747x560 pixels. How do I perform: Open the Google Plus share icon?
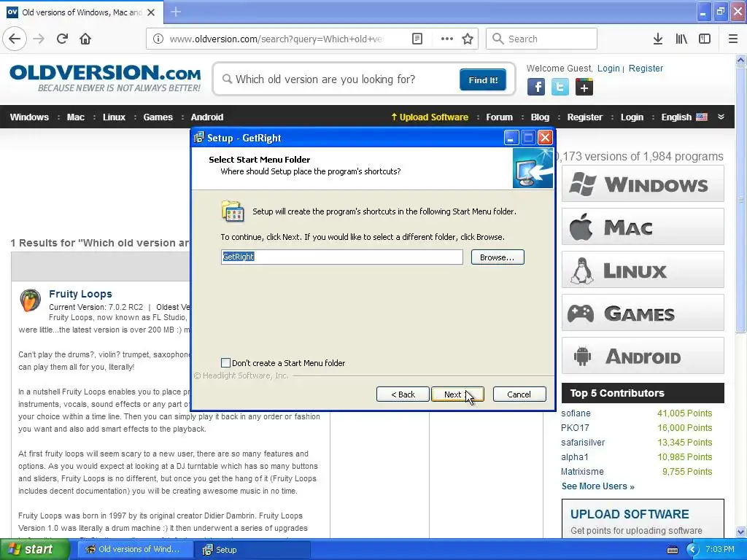(584, 87)
